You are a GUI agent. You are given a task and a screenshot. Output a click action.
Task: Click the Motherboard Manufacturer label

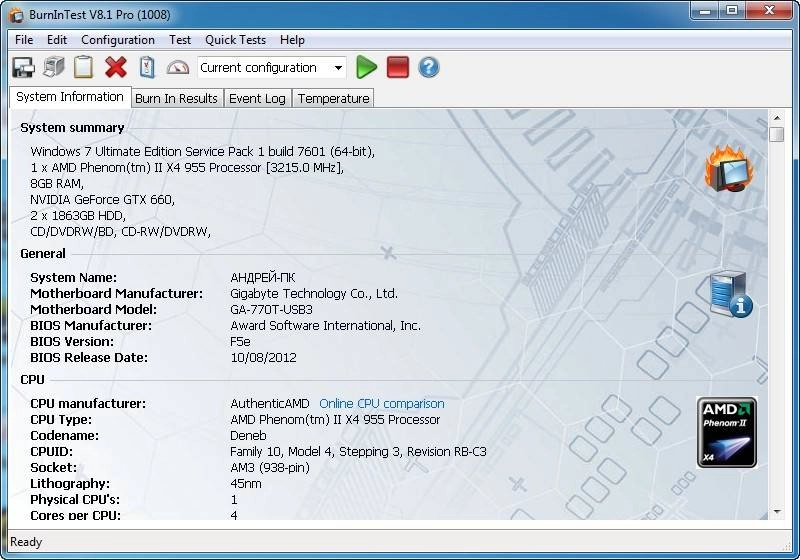pos(116,293)
